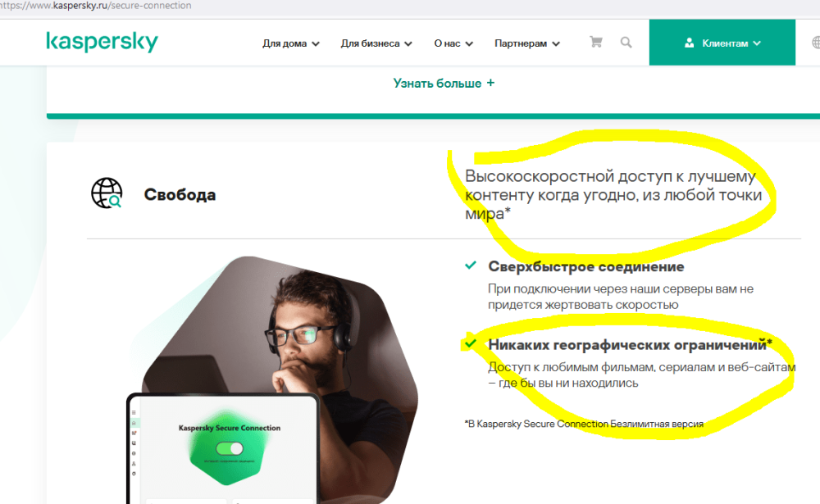Toggle the Kaspersky Secure Connection switch
820x504 pixels.
230,448
